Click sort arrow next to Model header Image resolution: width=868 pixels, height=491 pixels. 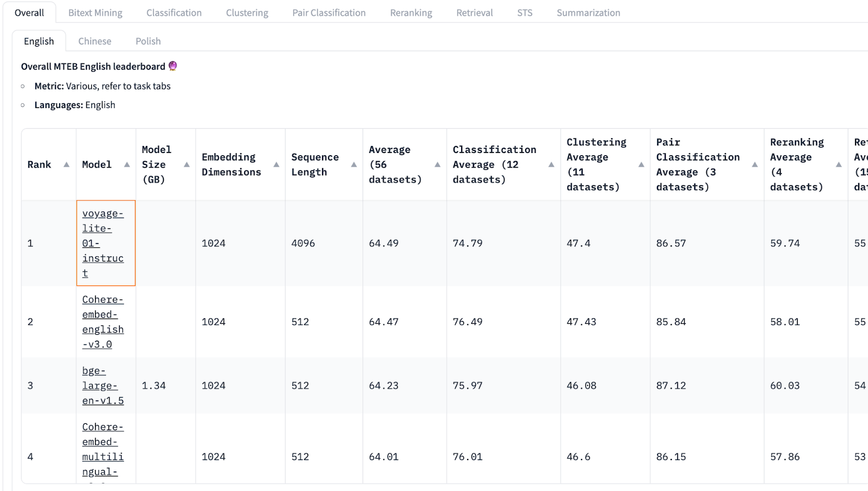tap(127, 164)
